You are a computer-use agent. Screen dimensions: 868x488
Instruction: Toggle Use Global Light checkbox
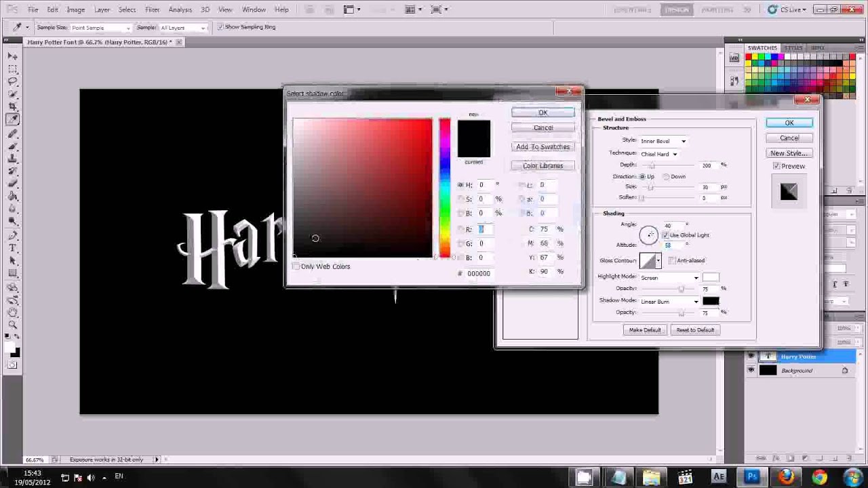tap(665, 235)
